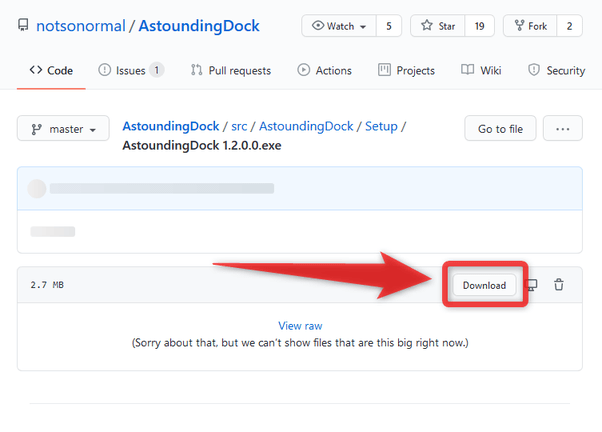The image size is (602, 432).
Task: Open the src folder breadcrumb
Action: (239, 126)
